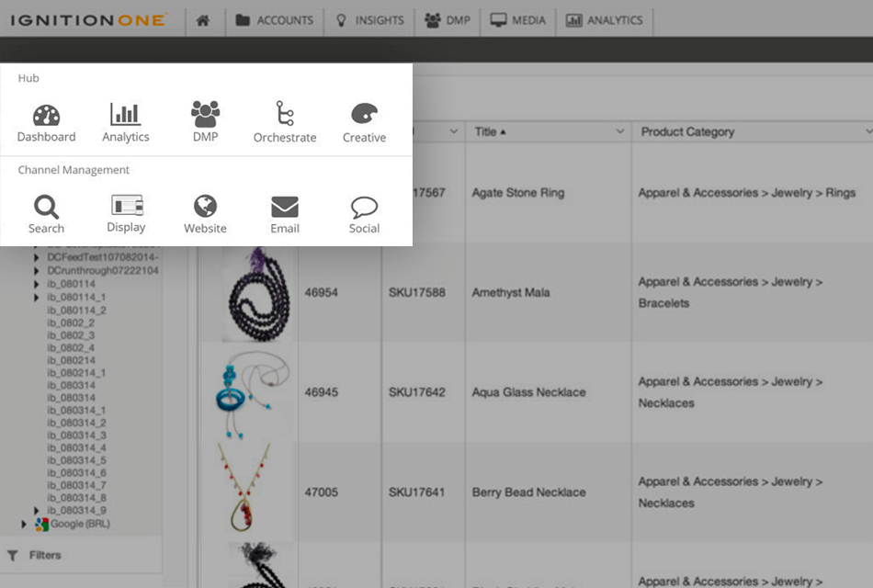This screenshot has width=873, height=588.
Task: Select ib_080314_8 in the tree
Action: point(77,498)
